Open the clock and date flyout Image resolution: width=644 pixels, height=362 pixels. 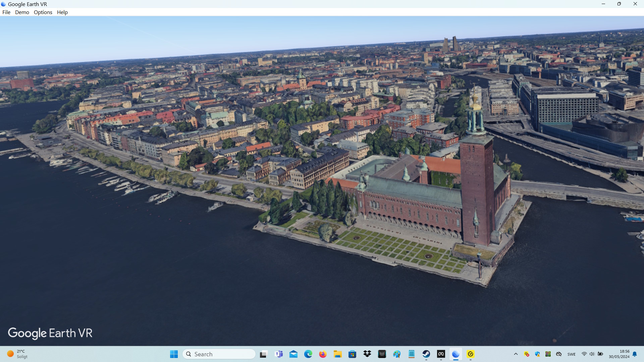click(x=619, y=354)
